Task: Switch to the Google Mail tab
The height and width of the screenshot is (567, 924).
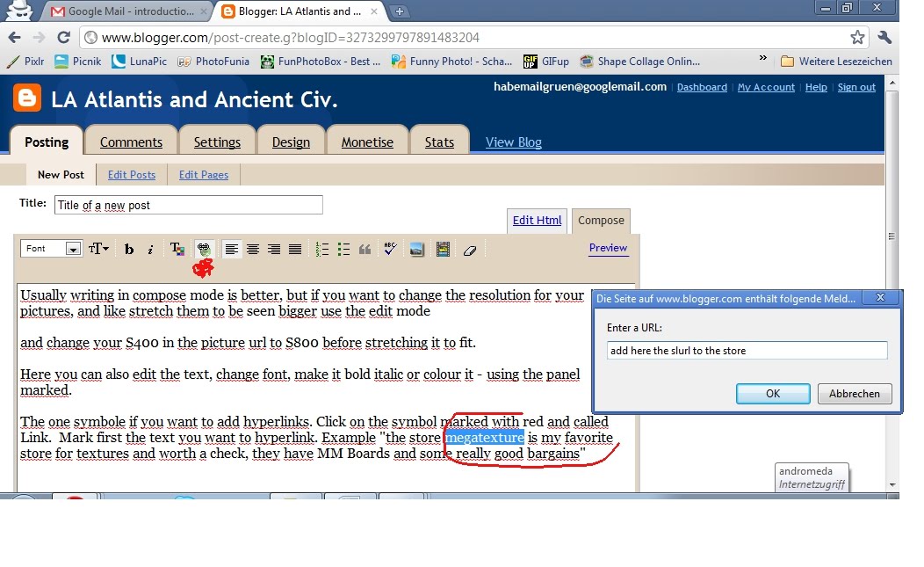Action: (x=129, y=11)
